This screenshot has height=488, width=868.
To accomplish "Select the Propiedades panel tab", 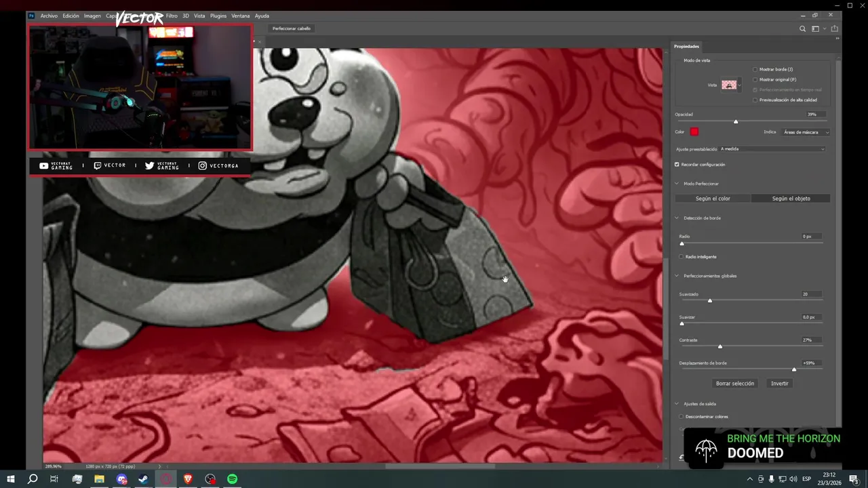I will 686,46.
